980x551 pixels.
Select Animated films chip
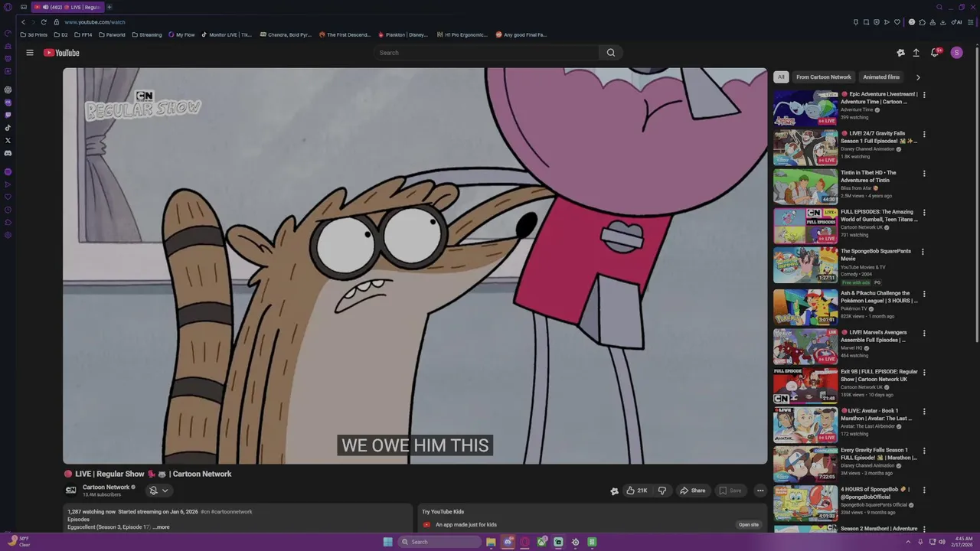coord(881,77)
